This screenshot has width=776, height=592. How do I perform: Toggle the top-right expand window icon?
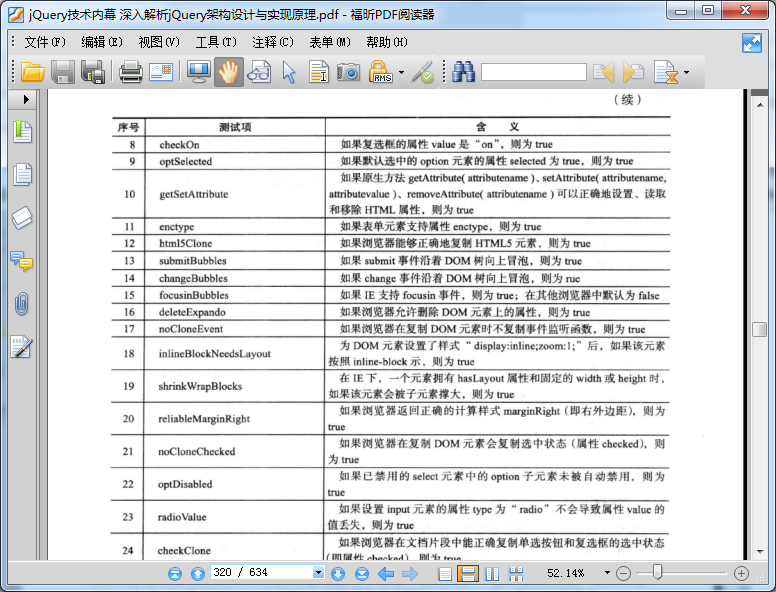(752, 43)
